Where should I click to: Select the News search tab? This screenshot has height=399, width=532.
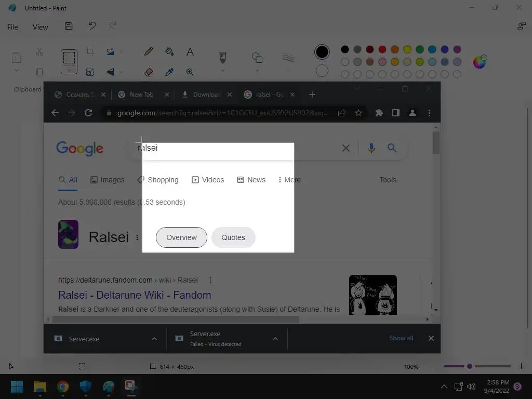[x=251, y=180]
